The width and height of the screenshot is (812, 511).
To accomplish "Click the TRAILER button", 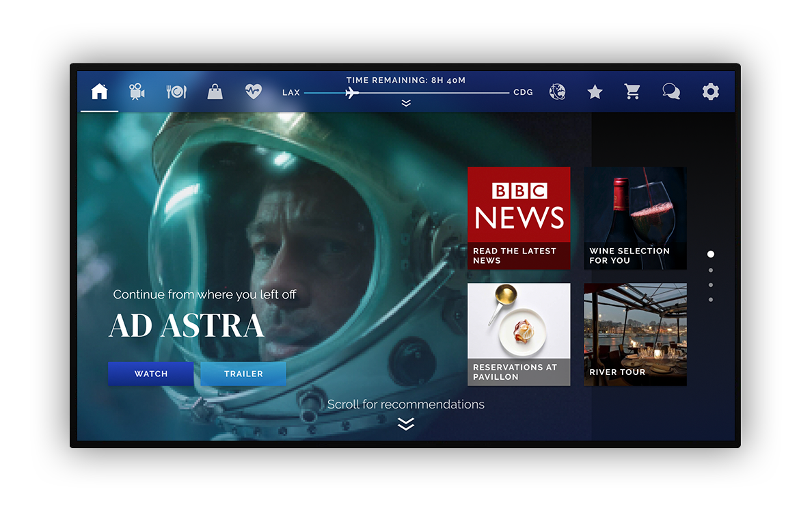I will 243,374.
